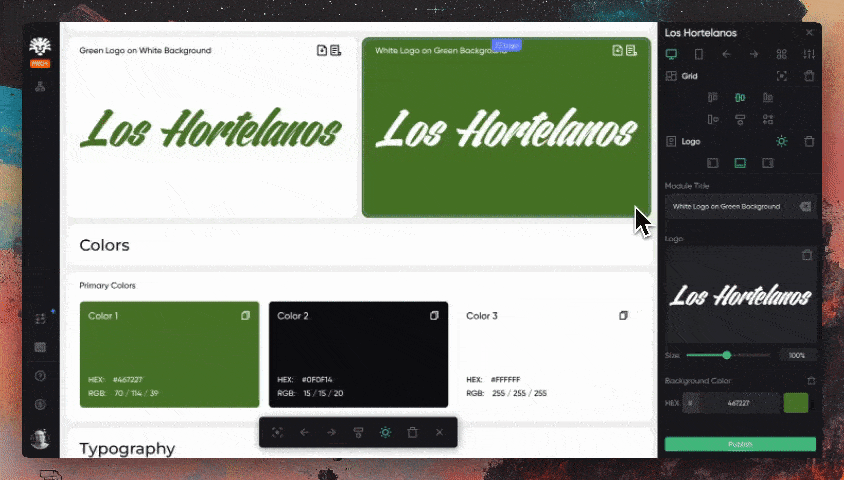Open the settings sliders icon in panel
This screenshot has width=844, height=480.
pyautogui.click(x=809, y=54)
